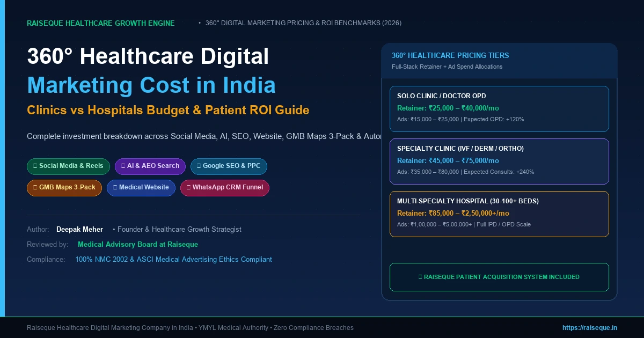Select the AI & AEO Search pill
Image resolution: width=644 pixels, height=338 pixels.
pos(150,166)
